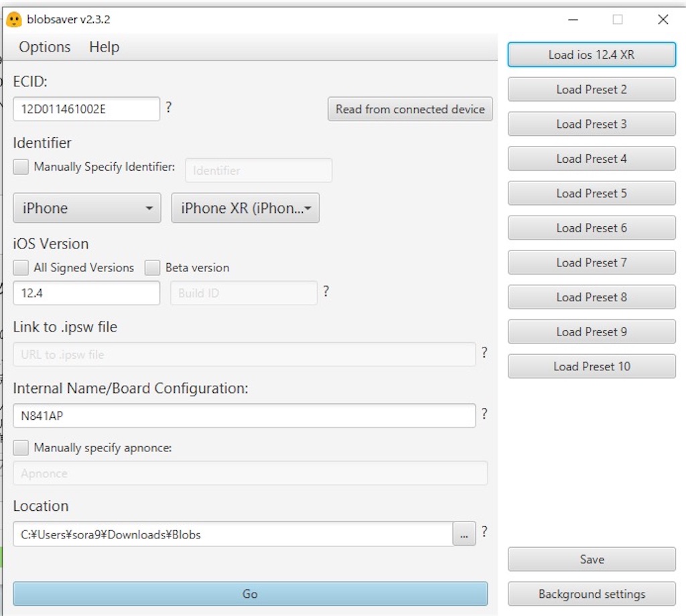
Task: Click the Apnonce text field
Action: [251, 473]
